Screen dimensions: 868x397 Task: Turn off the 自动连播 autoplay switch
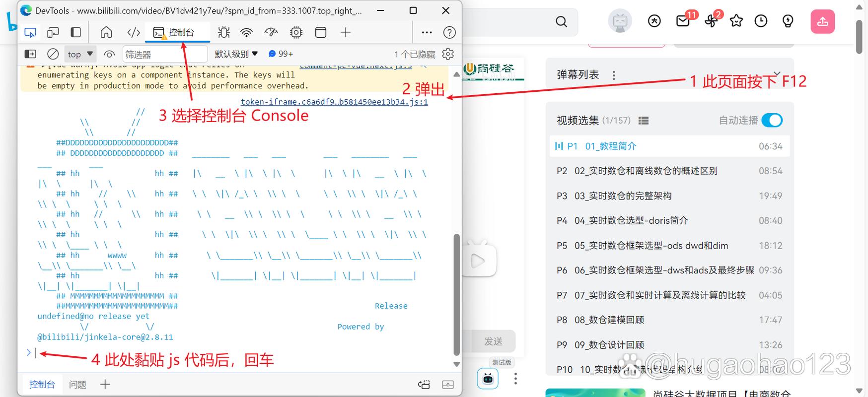[x=772, y=120]
